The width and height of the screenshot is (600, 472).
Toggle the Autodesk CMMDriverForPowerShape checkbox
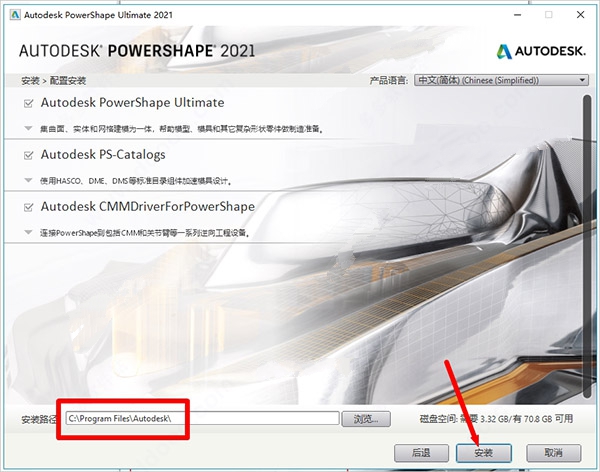(x=28, y=207)
